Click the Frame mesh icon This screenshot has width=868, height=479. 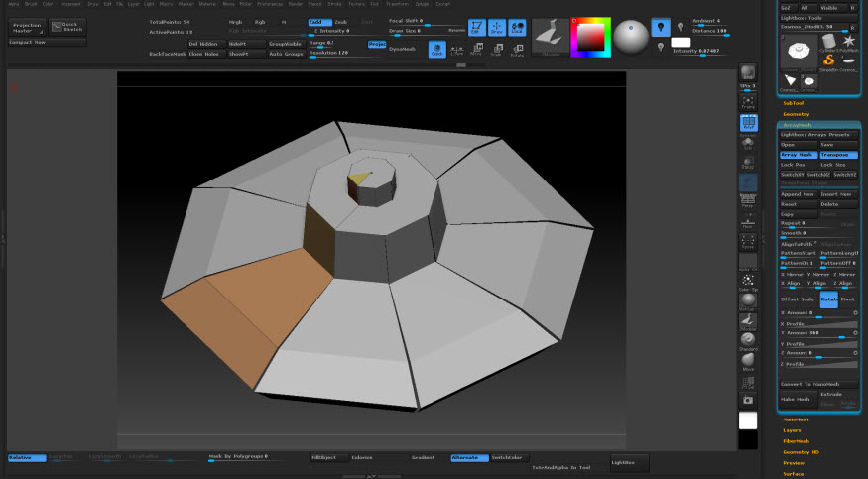click(748, 102)
